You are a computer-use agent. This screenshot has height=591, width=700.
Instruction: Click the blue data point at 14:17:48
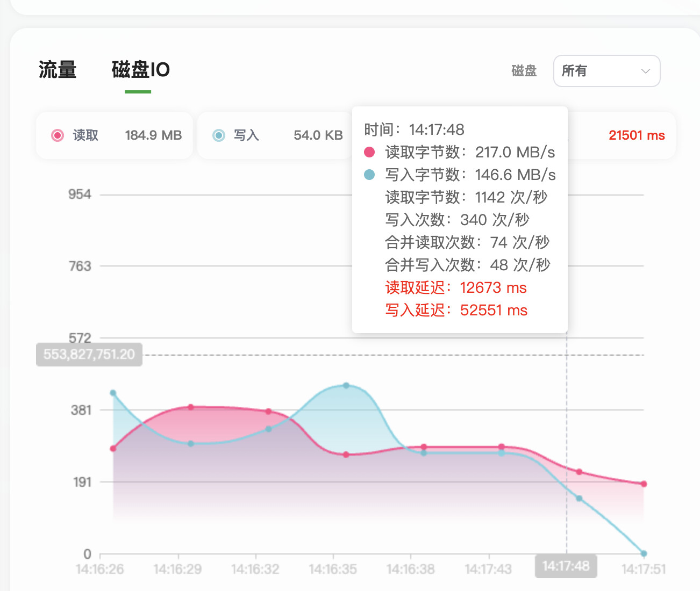(x=579, y=499)
